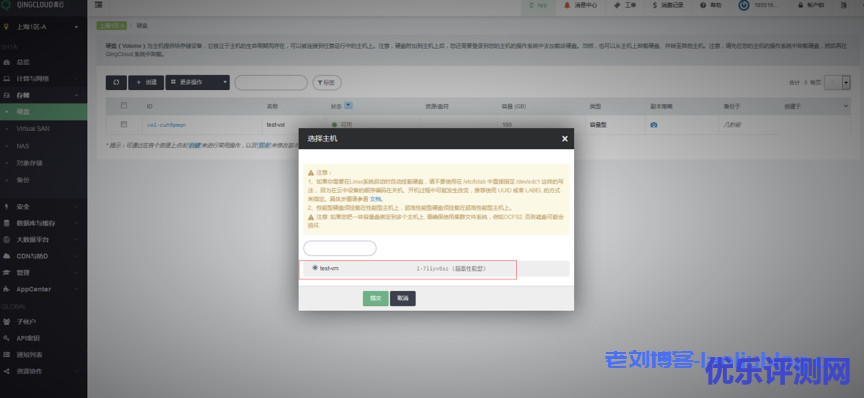Click the 容量型 type cell
The image size is (864, 398).
tap(598, 125)
